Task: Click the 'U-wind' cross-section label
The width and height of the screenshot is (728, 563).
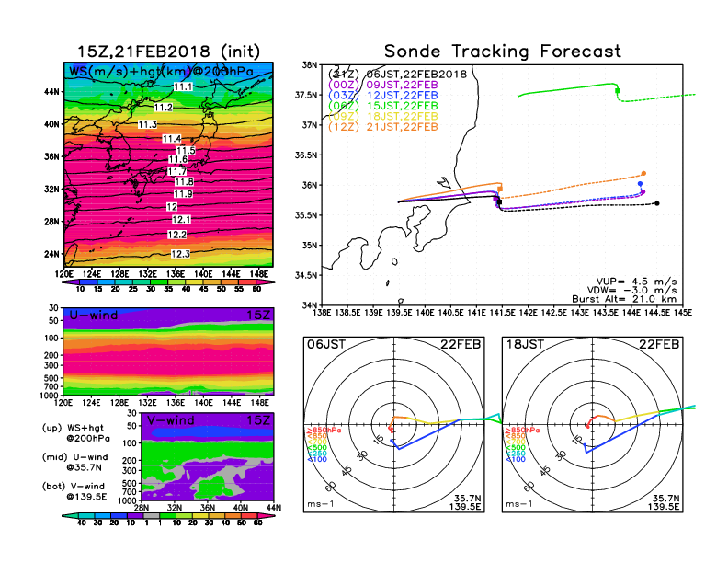Action: coord(94,315)
